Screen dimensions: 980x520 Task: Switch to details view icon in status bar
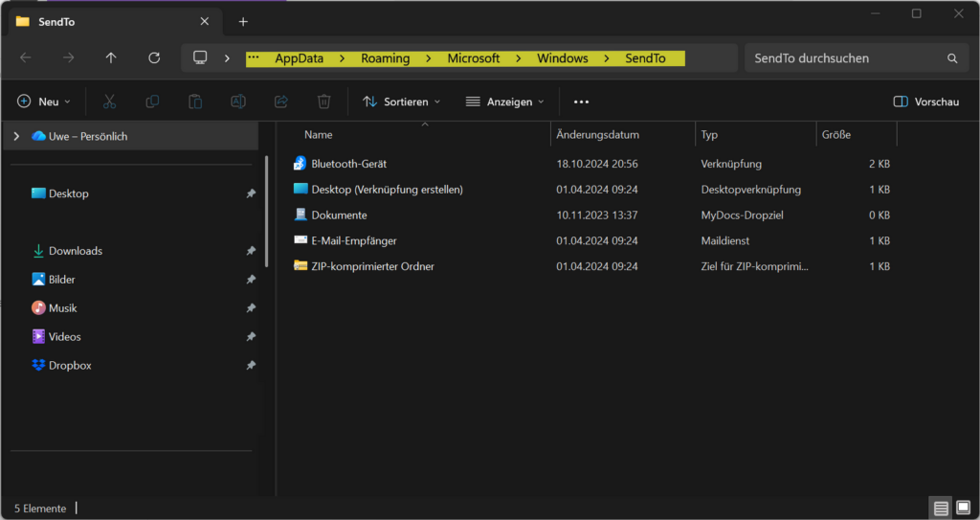point(942,509)
